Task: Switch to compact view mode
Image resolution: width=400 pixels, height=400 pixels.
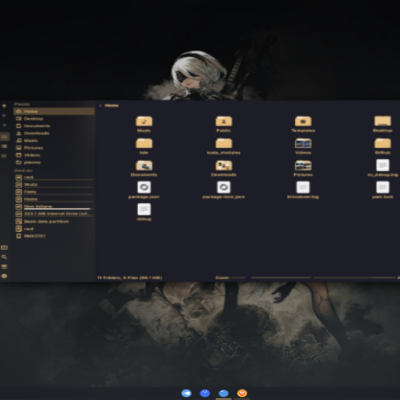Action: point(4,146)
